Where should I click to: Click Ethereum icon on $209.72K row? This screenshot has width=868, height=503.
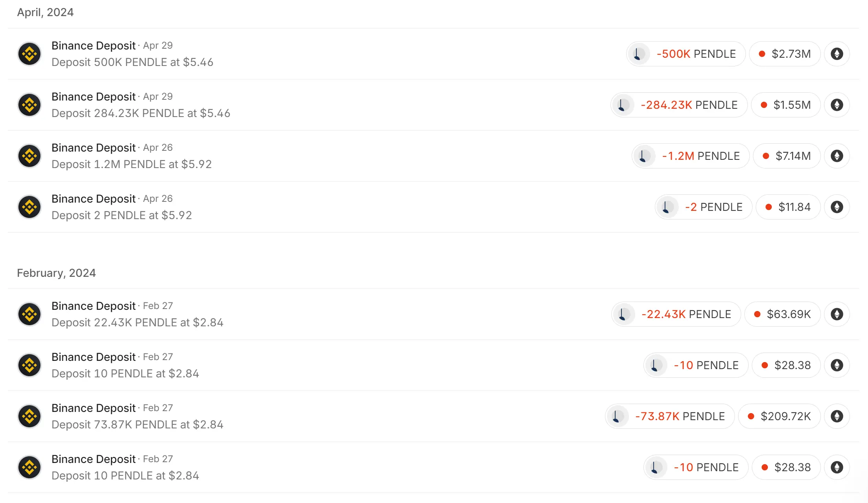(x=837, y=416)
